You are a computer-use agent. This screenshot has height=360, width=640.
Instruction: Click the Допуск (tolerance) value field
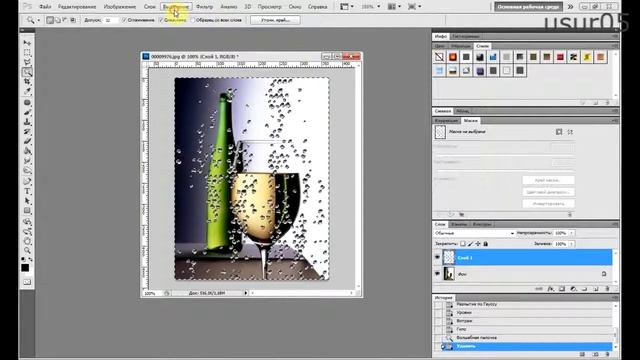point(111,20)
